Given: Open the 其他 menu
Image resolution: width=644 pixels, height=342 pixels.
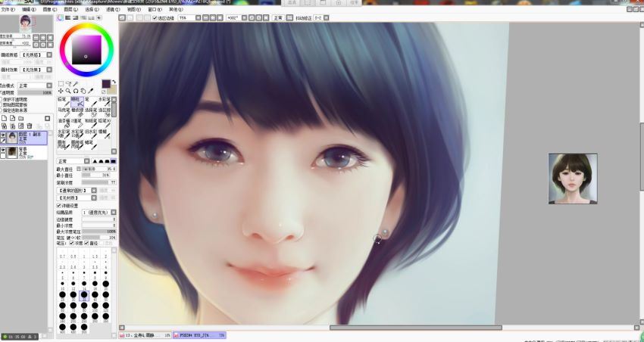Looking at the screenshot, I should (176, 9).
